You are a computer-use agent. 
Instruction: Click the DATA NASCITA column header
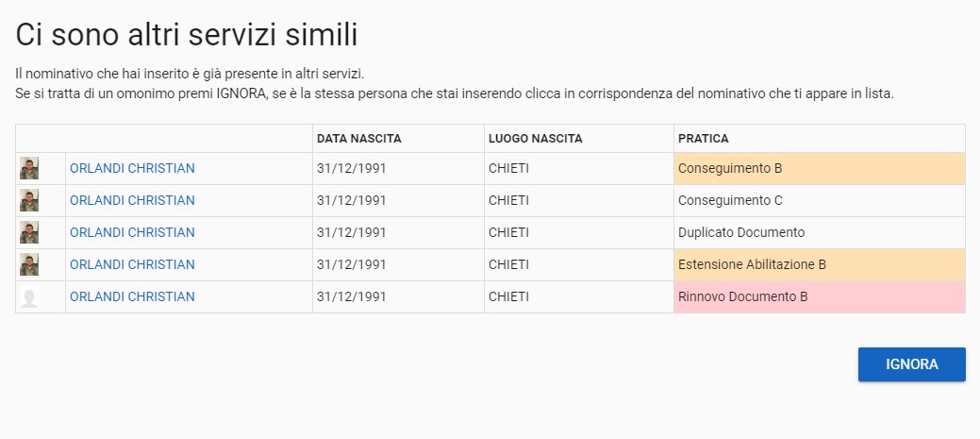(x=358, y=139)
